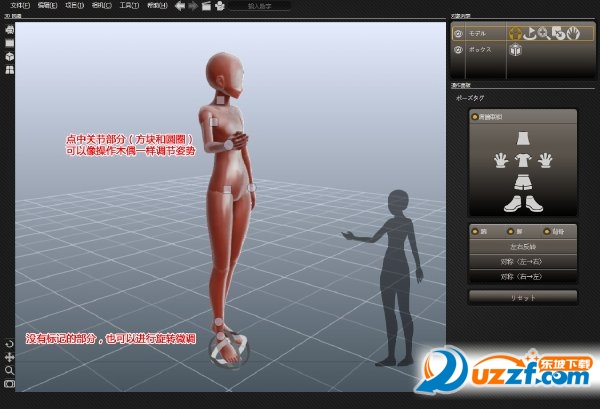The width and height of the screenshot is (600, 409).
Task: Select the ボックス object row
Action: click(x=523, y=50)
